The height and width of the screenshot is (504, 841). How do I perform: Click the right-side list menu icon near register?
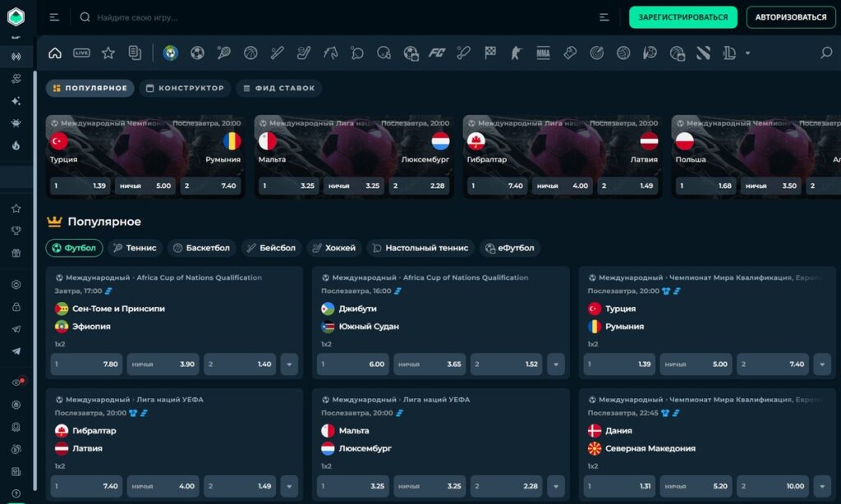pyautogui.click(x=604, y=17)
